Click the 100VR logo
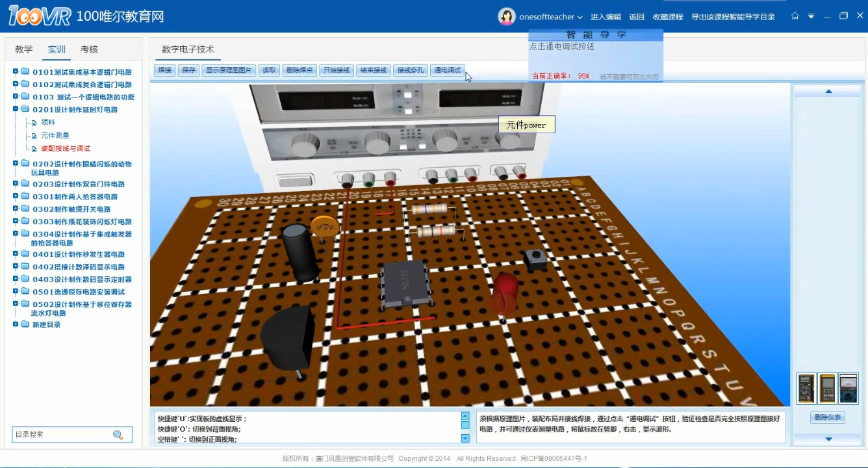868x468 pixels. click(40, 16)
